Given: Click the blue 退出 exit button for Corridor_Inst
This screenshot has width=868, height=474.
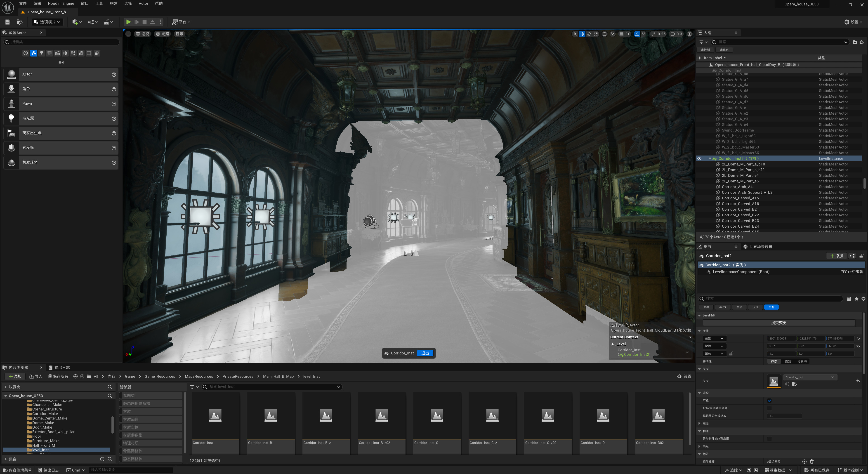Looking at the screenshot, I should (425, 353).
